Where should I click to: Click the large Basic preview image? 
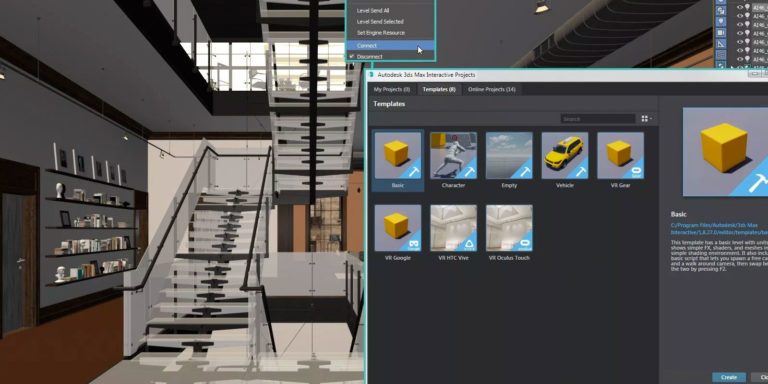725,152
